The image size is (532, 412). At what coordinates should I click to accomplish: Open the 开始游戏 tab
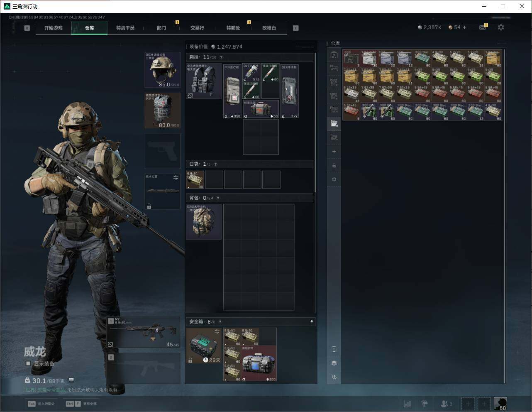[x=54, y=28]
